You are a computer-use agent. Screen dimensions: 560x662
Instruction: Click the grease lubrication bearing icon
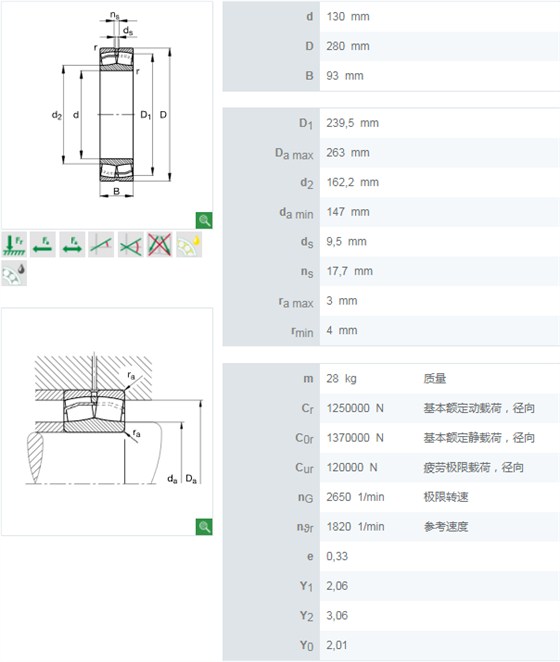[x=14, y=273]
